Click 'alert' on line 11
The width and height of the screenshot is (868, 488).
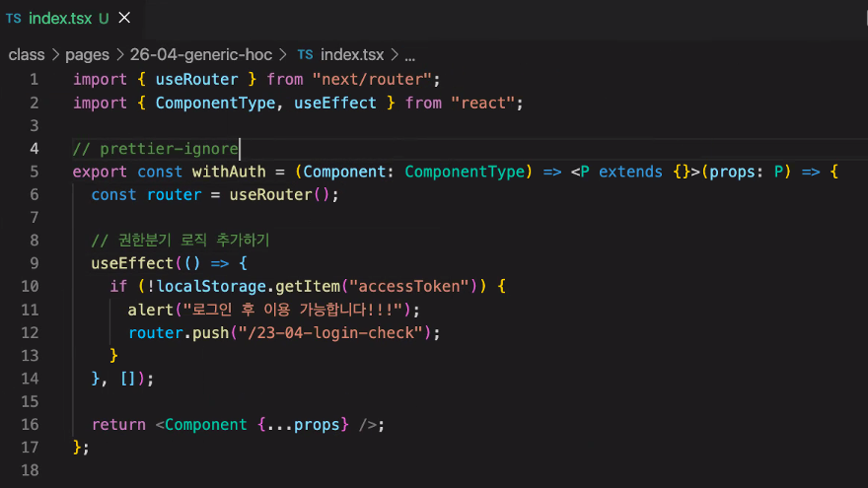coord(151,310)
